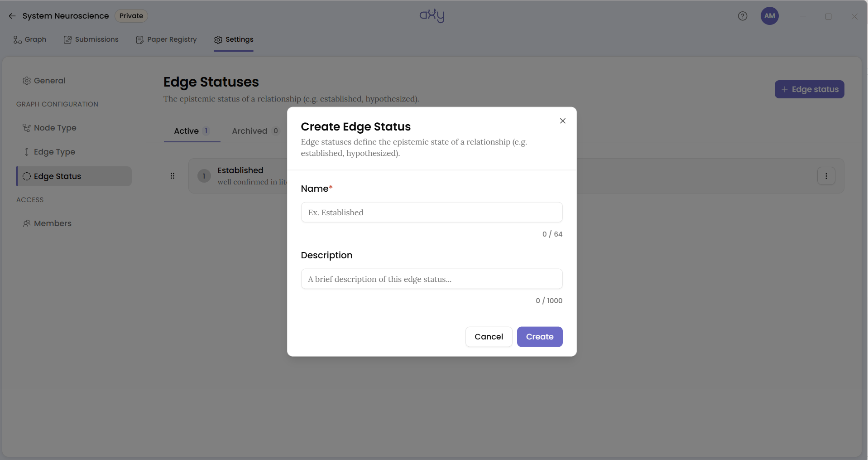Minimize the application window
The width and height of the screenshot is (868, 460).
[803, 16]
